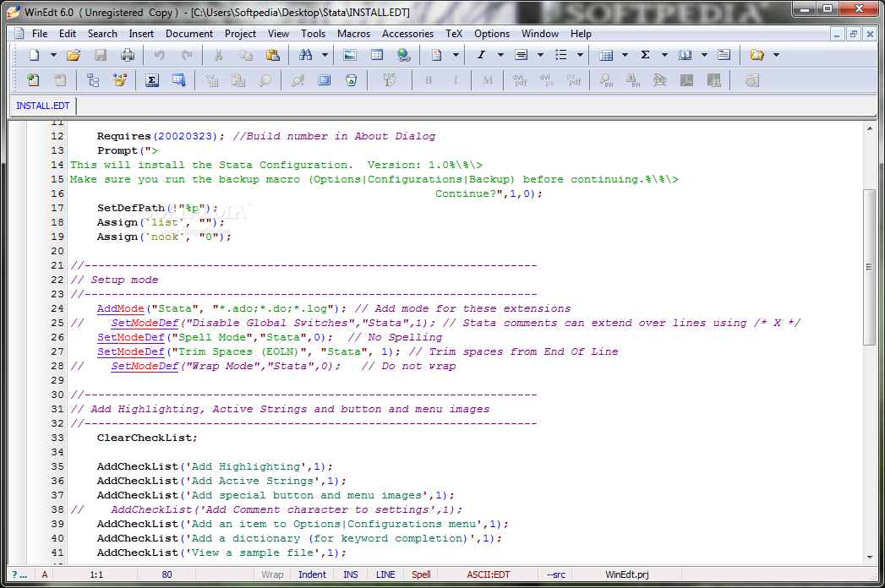885x588 pixels.
Task: Click the recycle bin erase output icon
Action: click(x=351, y=80)
